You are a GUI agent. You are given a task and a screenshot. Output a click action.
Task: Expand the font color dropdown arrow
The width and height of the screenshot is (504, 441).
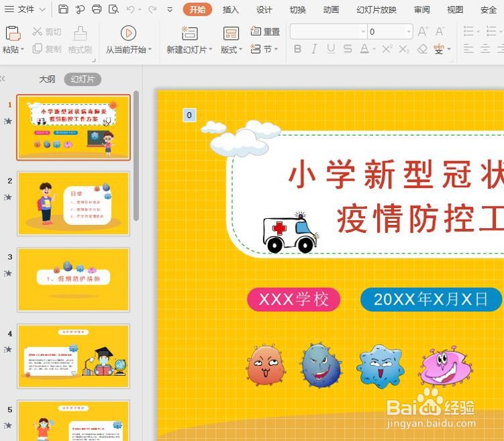pyautogui.click(x=374, y=49)
